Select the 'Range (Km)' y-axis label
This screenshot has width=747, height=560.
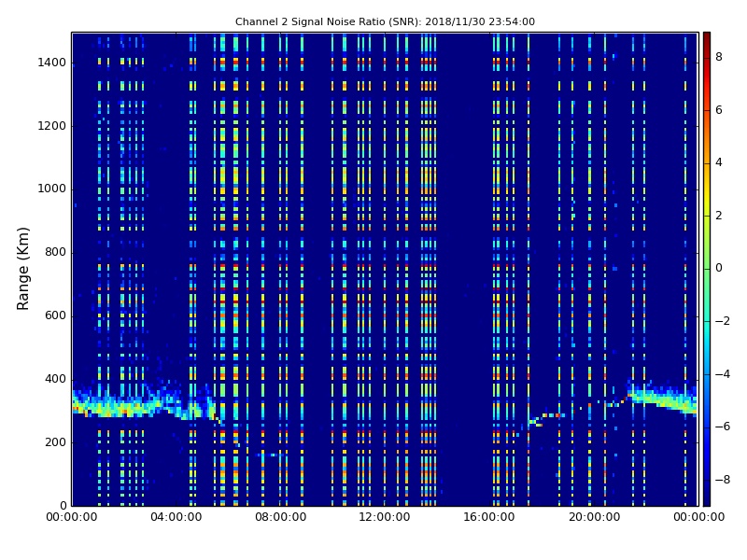coord(22,269)
